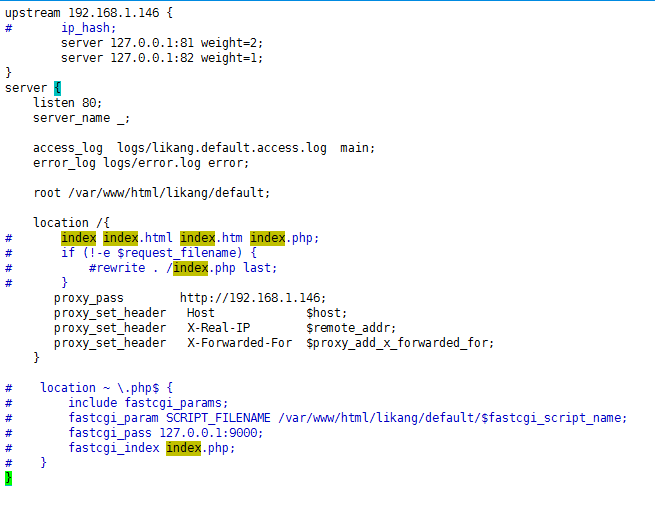Click the 'X-Real-IP' header name

(218, 328)
